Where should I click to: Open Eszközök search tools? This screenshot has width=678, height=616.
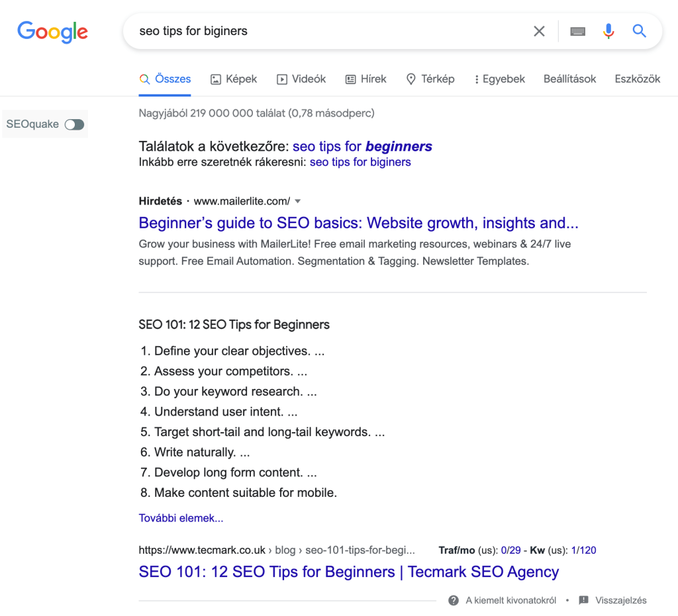point(637,79)
